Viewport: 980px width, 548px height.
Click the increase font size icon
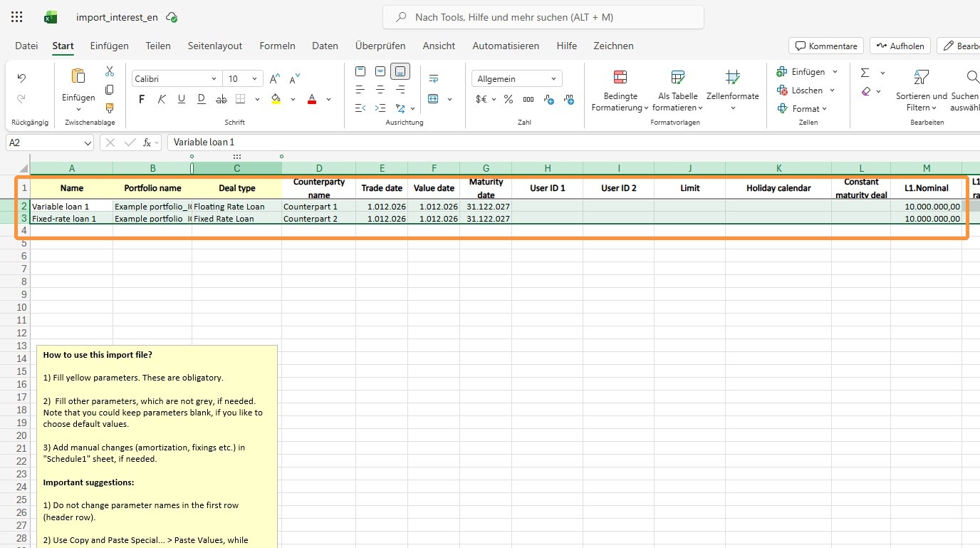coord(275,78)
